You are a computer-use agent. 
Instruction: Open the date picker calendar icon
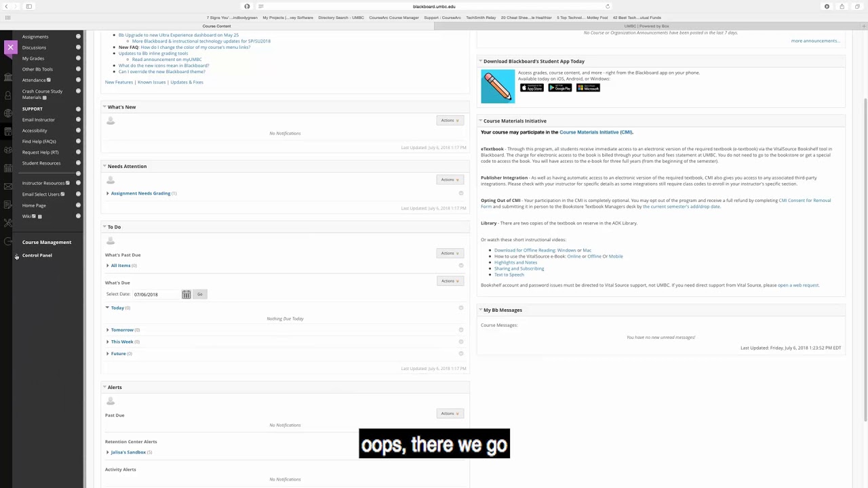[186, 294]
